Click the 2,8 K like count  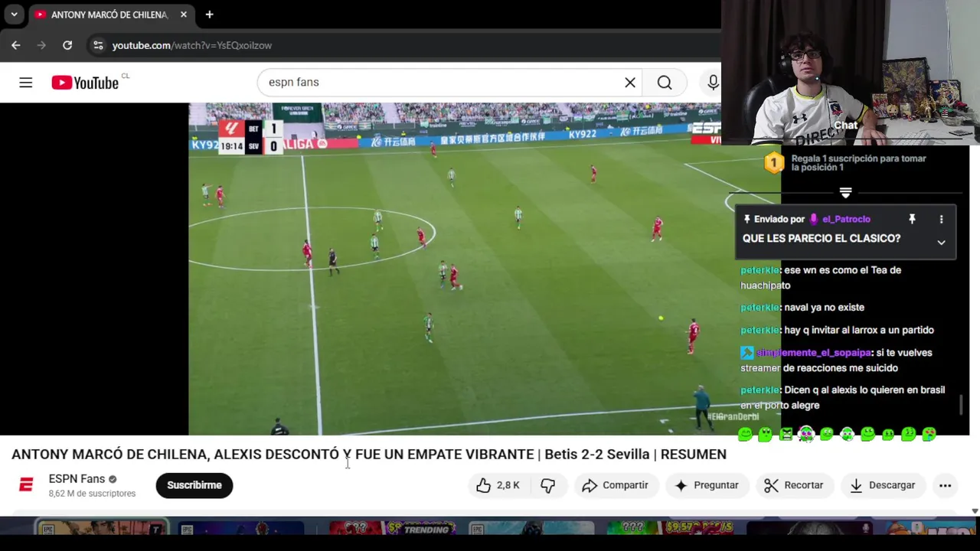pos(508,485)
